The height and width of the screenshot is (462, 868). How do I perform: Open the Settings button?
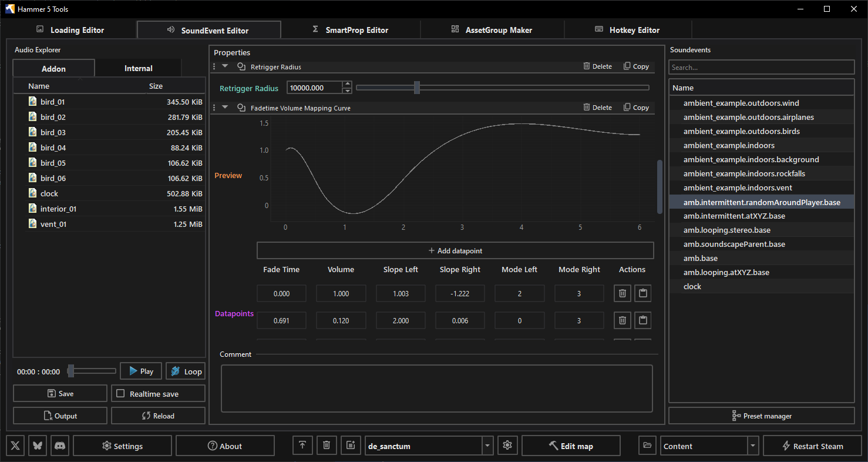pyautogui.click(x=122, y=446)
